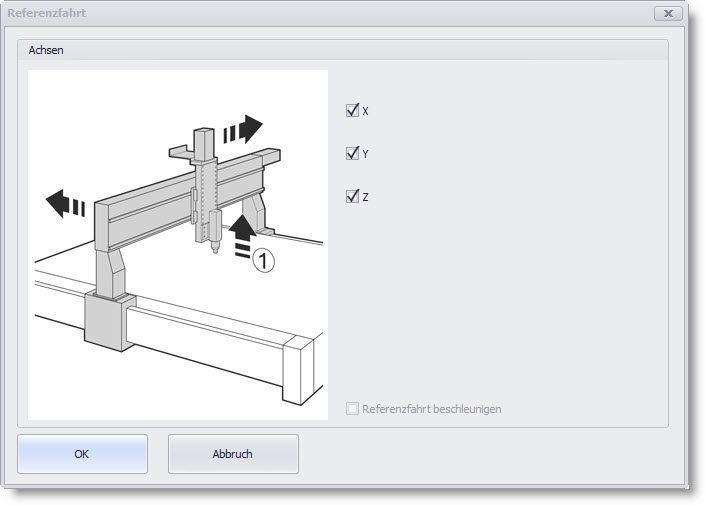Confirm the dialog with OK
The width and height of the screenshot is (705, 505).
(82, 454)
